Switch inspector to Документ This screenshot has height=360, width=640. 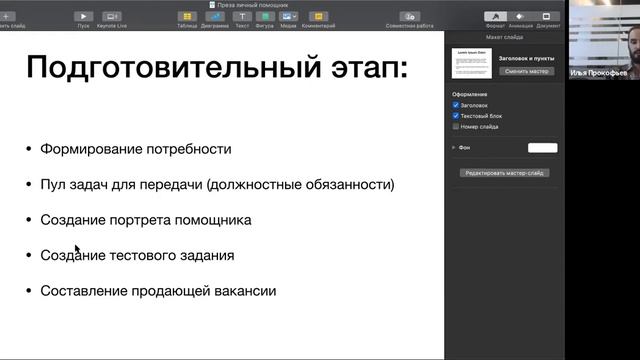pyautogui.click(x=547, y=16)
